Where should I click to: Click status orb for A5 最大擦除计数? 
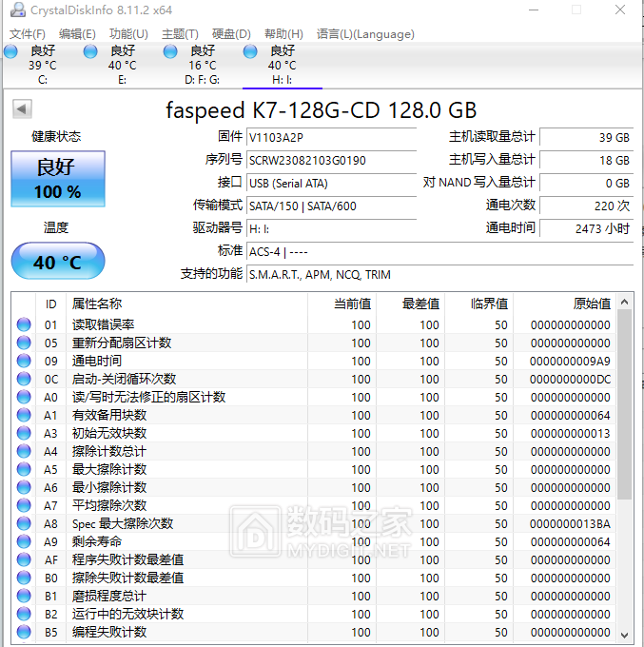[24, 469]
